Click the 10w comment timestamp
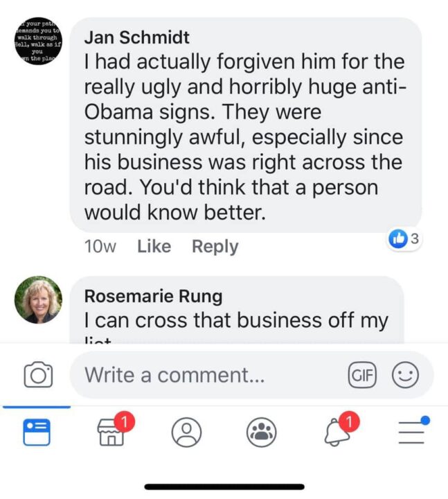Image resolution: width=448 pixels, height=499 pixels. click(x=100, y=247)
